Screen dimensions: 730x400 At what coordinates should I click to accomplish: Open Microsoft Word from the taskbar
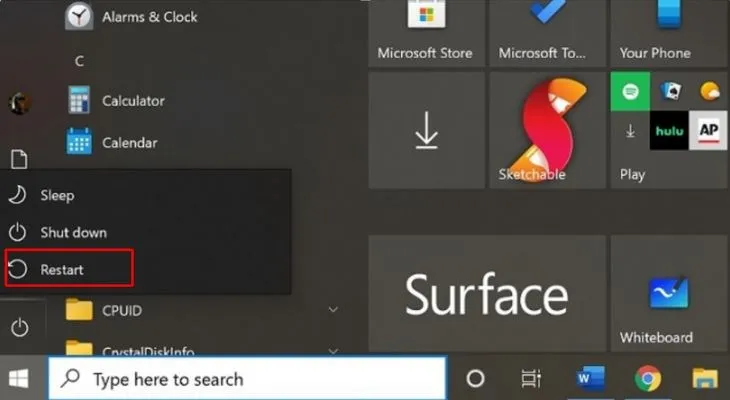point(590,379)
